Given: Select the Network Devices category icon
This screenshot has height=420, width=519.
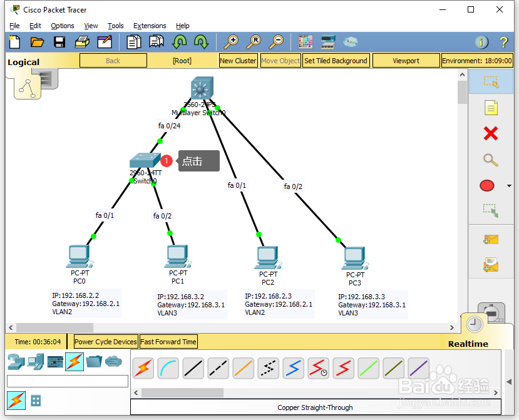Looking at the screenshot, I should click(x=16, y=362).
